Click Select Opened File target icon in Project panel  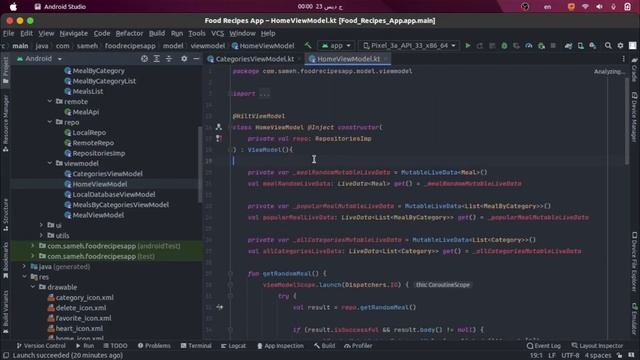tap(144, 59)
